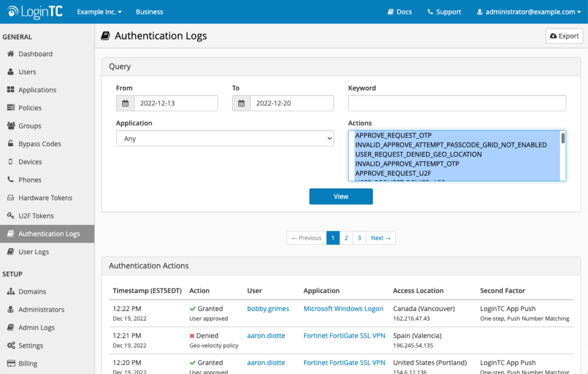588x374 pixels.
Task: Open the Business menu item
Action: (149, 11)
